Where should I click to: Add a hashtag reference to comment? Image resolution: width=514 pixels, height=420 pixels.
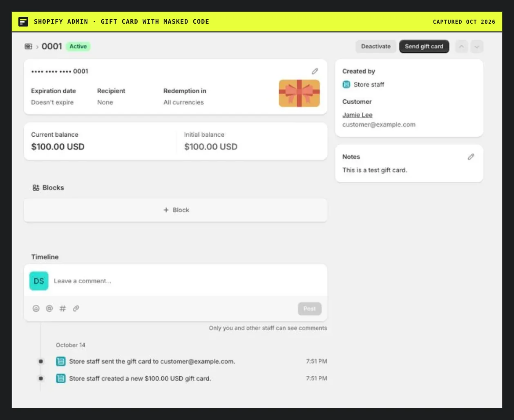[63, 309]
